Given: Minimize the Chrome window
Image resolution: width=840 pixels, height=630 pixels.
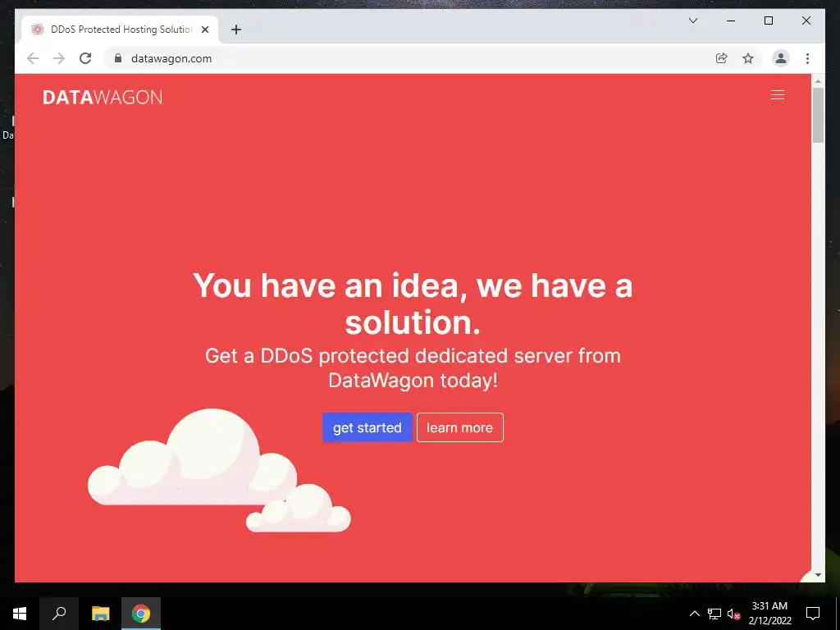Looking at the screenshot, I should point(731,21).
